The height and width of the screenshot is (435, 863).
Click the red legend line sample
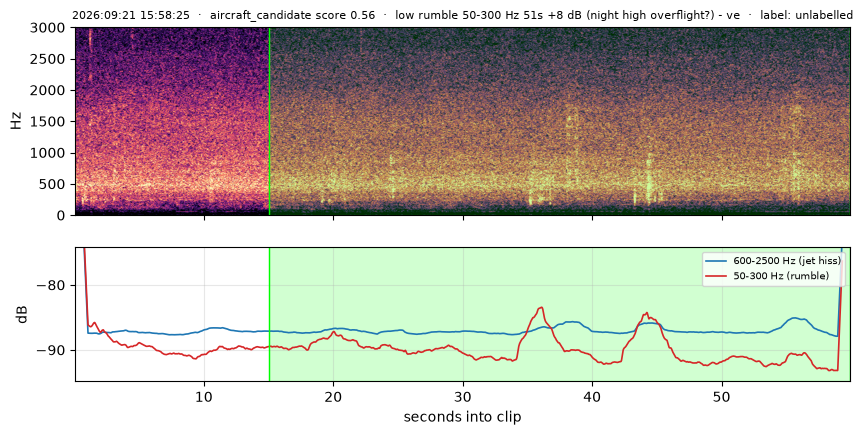[x=717, y=276]
